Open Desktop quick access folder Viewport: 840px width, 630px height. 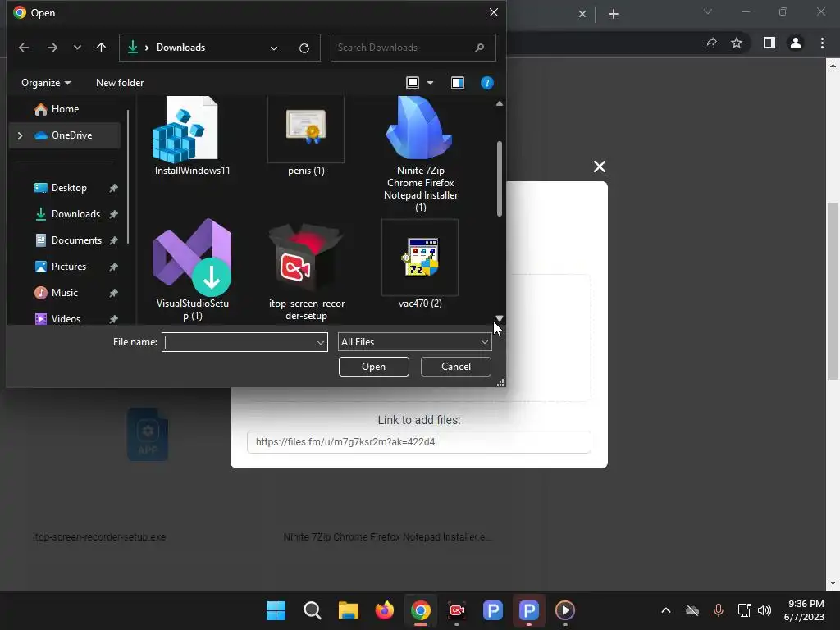(x=69, y=188)
